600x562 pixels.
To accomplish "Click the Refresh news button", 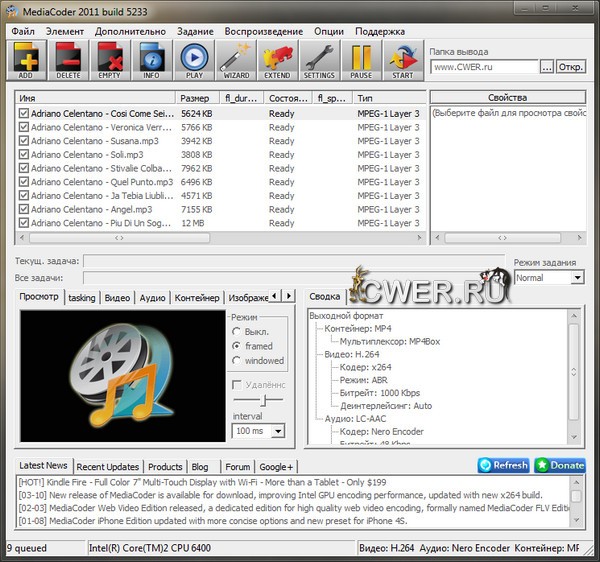I will [504, 465].
